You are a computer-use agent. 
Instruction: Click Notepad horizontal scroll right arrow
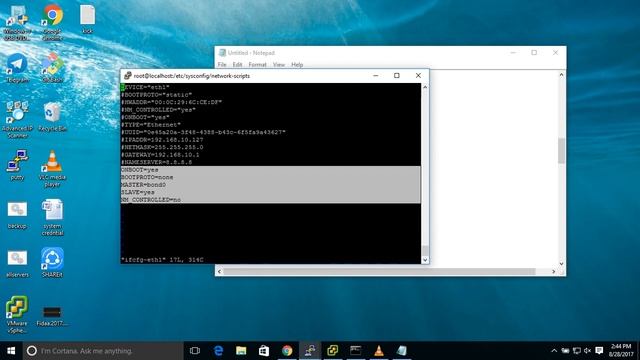(x=553, y=271)
